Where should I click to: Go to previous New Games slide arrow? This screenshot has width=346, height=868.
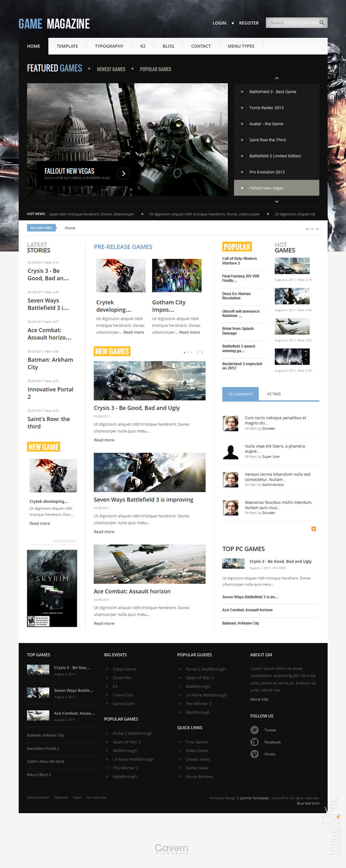(x=198, y=352)
